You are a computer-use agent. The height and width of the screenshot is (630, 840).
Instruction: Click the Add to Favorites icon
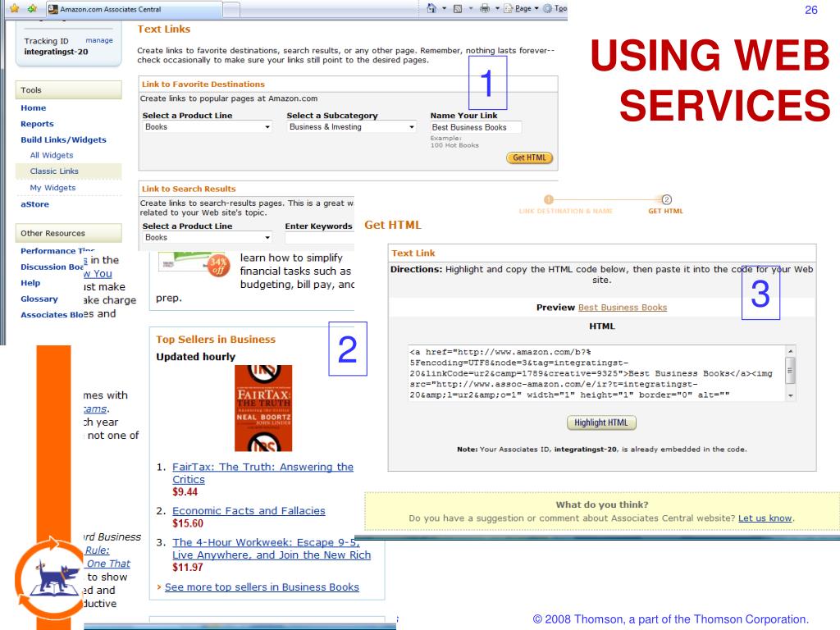click(32, 8)
